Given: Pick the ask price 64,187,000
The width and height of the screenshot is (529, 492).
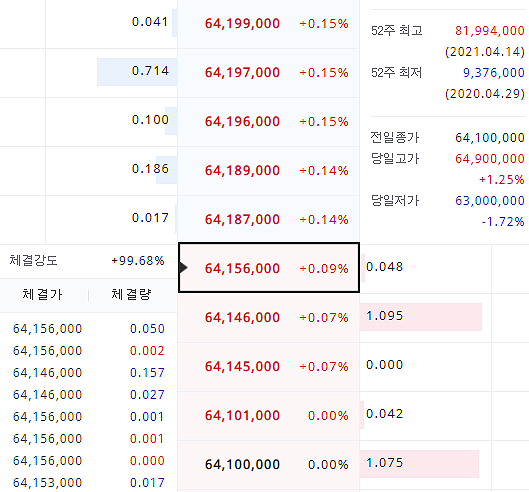Looking at the screenshot, I should coord(269,219).
